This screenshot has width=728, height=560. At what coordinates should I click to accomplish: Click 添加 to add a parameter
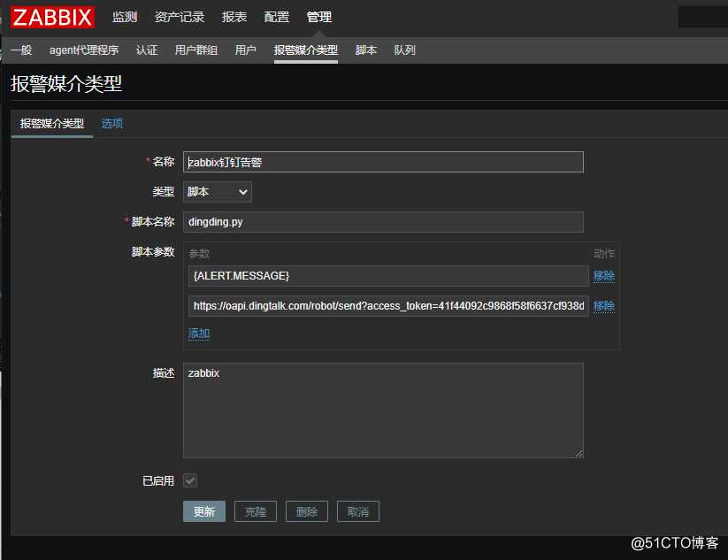[x=199, y=334]
